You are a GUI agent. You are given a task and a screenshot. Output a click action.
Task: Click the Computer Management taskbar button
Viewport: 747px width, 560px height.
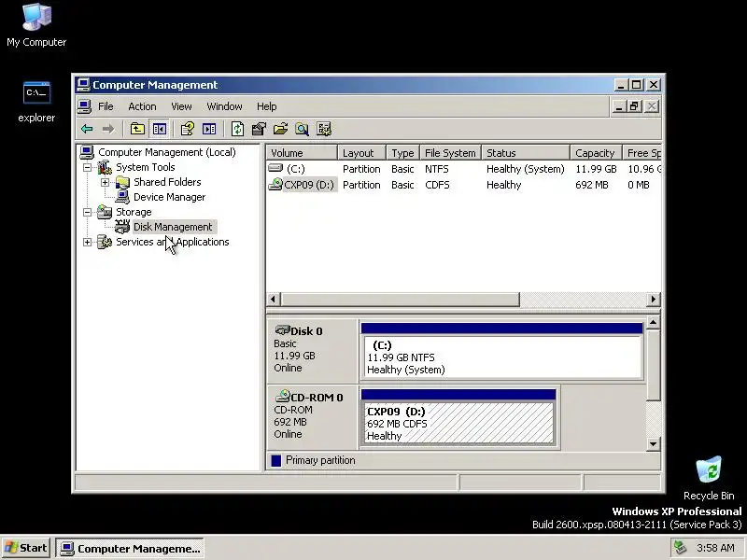tap(130, 549)
